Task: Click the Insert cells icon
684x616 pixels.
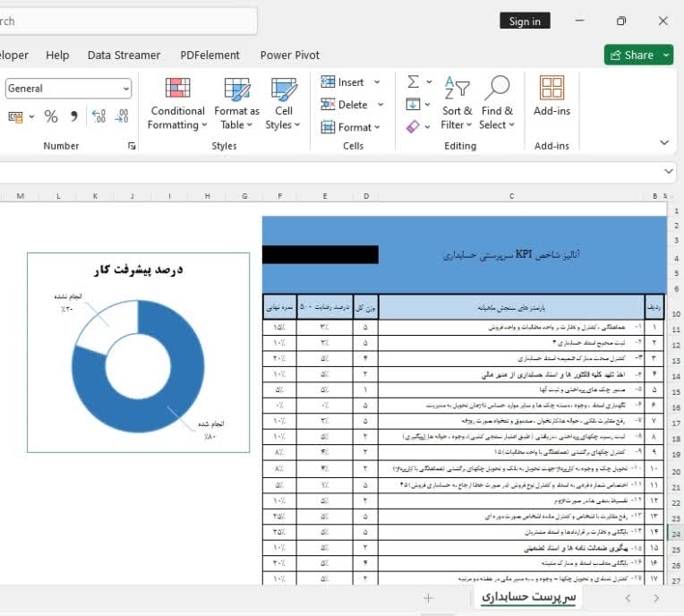Action: [x=328, y=82]
